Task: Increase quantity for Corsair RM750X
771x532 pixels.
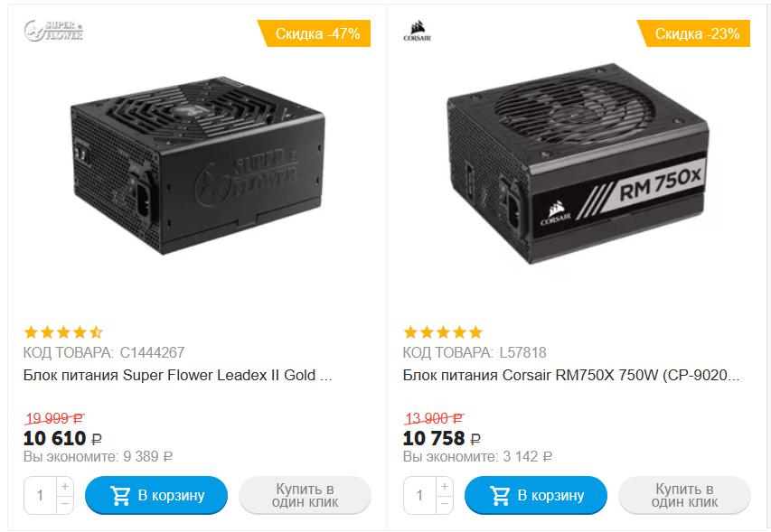Action: pyautogui.click(x=444, y=486)
